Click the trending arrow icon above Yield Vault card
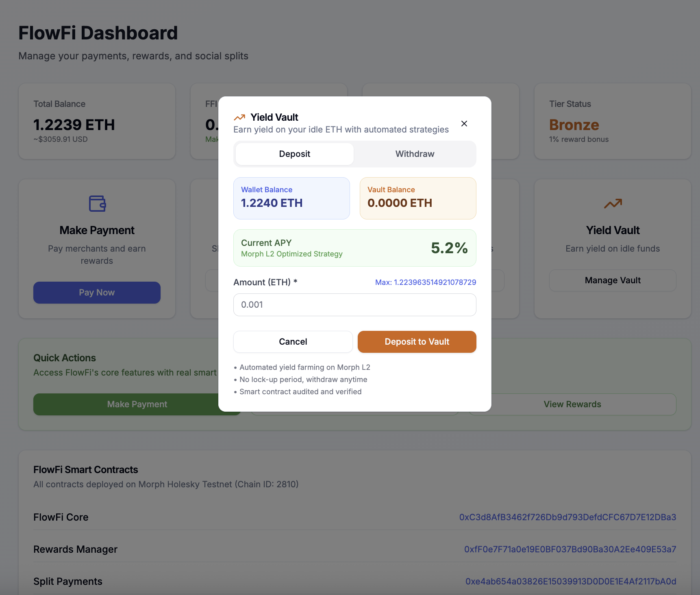Image resolution: width=700 pixels, height=595 pixels. coord(613,203)
